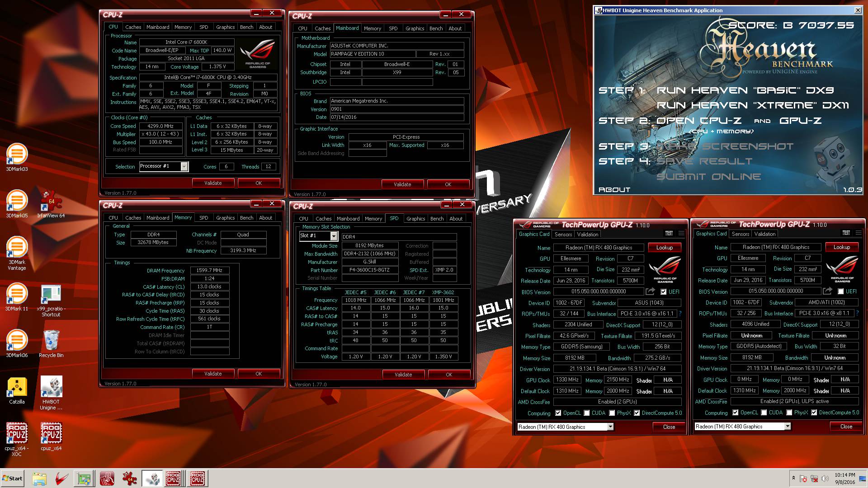Expand hidden icons arrow in system tray
The height and width of the screenshot is (488, 868).
coord(793,479)
